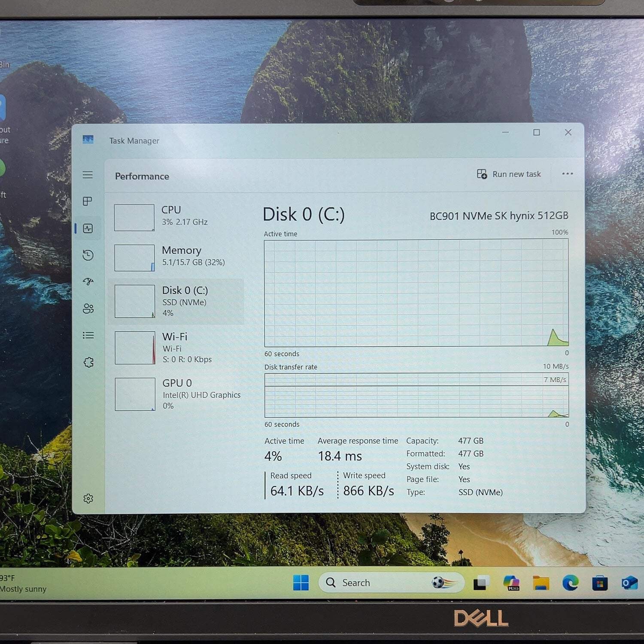644x644 pixels.
Task: Select the CPU performance item
Action: [176, 217]
